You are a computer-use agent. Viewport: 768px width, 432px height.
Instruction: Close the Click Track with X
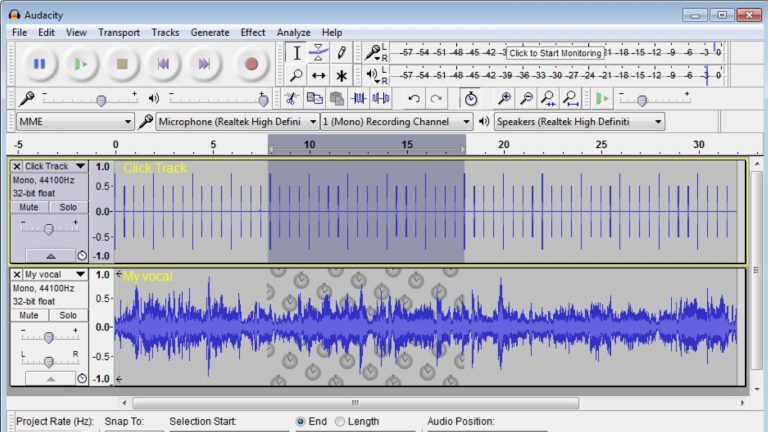[17, 167]
